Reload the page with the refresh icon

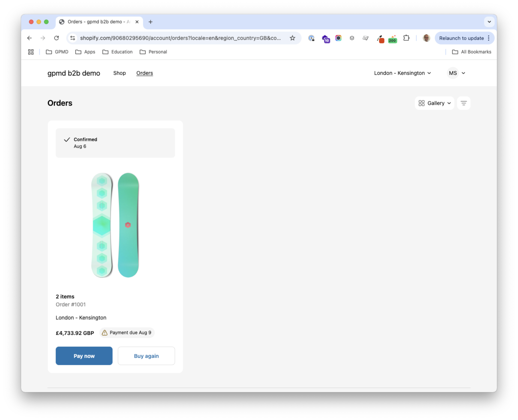pyautogui.click(x=56, y=38)
